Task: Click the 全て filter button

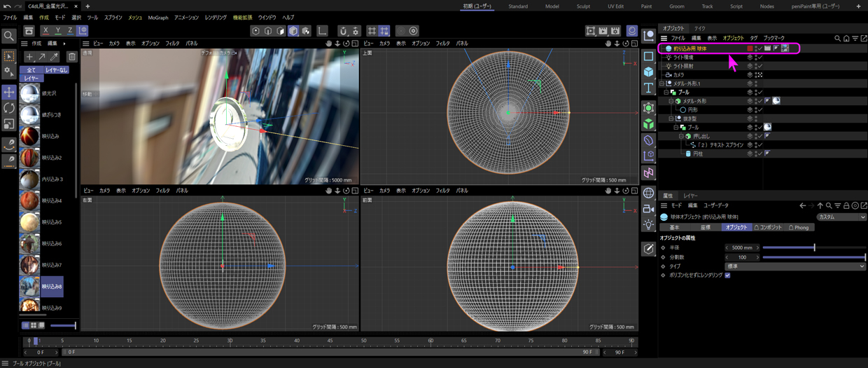Action: (31, 70)
